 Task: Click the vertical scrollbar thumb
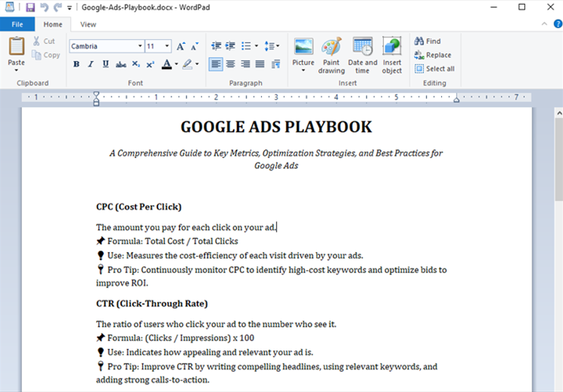pos(557,157)
